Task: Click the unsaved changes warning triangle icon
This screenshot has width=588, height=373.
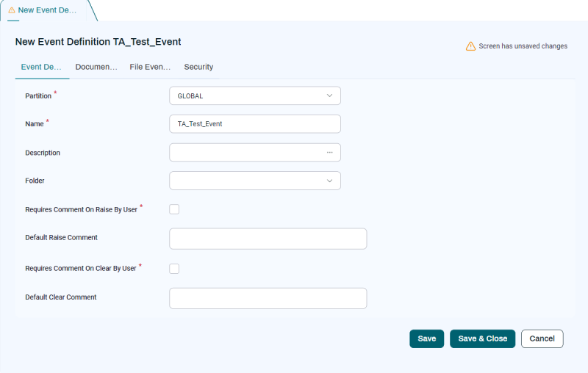Action: tap(470, 46)
